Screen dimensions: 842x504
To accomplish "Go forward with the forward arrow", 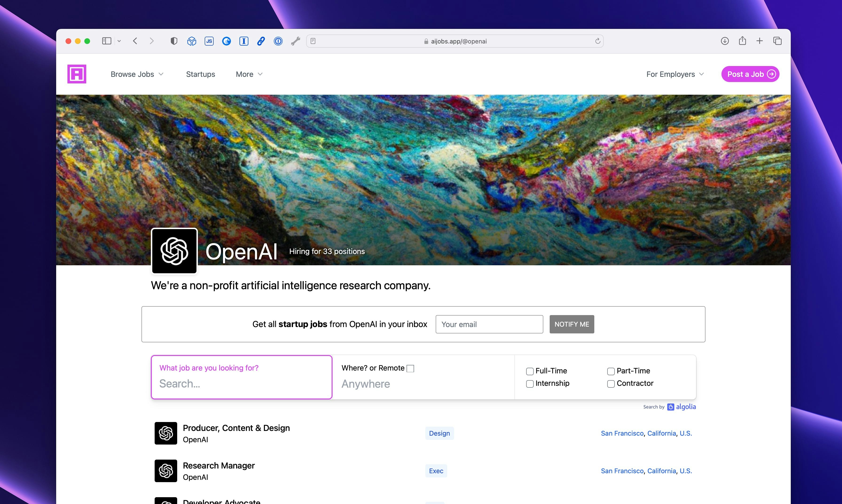I will click(x=152, y=41).
